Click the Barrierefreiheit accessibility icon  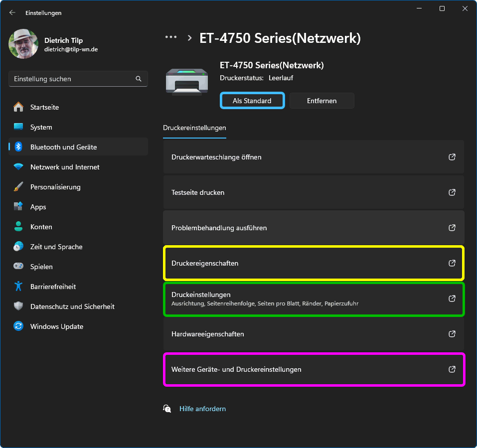click(x=18, y=287)
